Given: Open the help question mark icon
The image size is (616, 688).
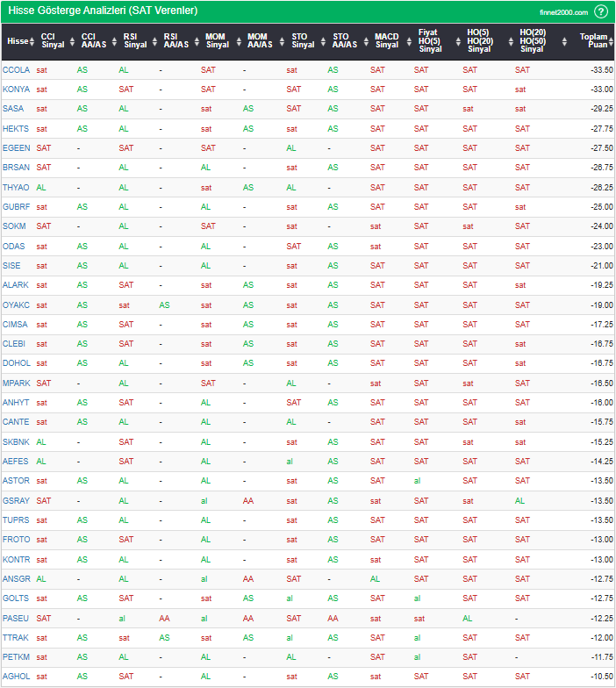Looking at the screenshot, I should (600, 11).
